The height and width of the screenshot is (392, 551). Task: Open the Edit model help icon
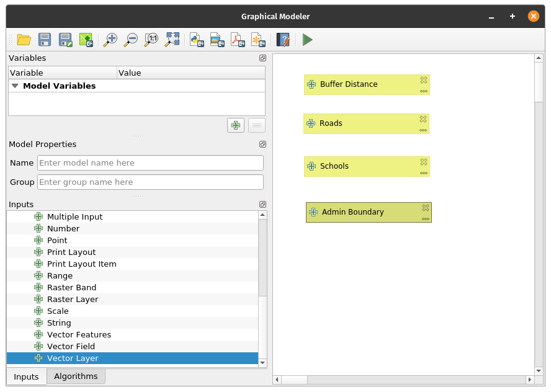click(x=283, y=40)
